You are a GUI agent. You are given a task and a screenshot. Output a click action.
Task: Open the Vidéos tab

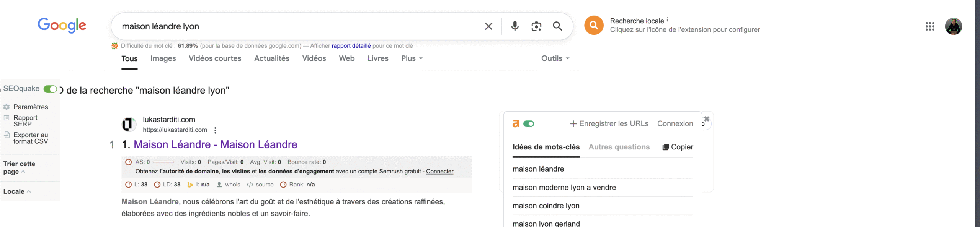(x=314, y=58)
